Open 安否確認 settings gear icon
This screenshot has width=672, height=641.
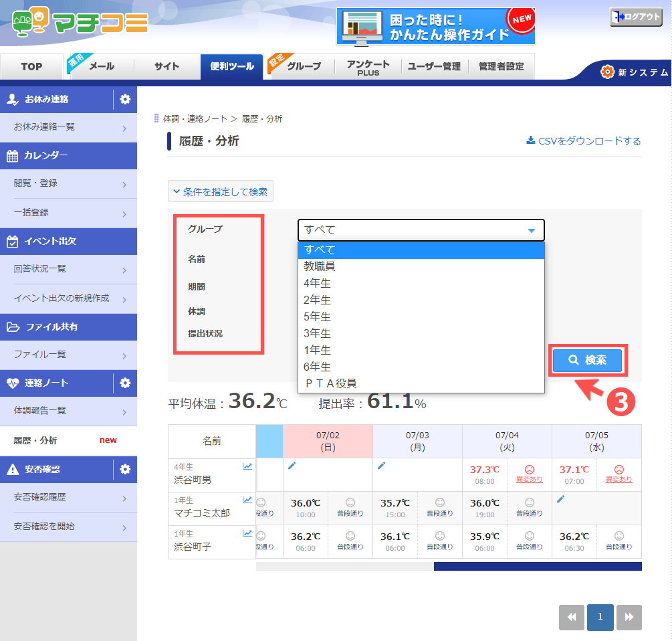tap(125, 469)
